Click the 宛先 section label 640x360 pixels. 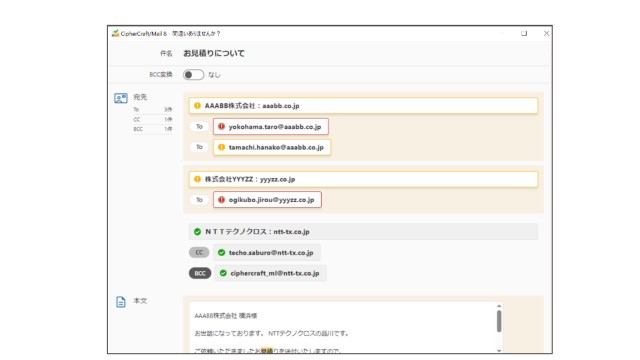point(140,97)
